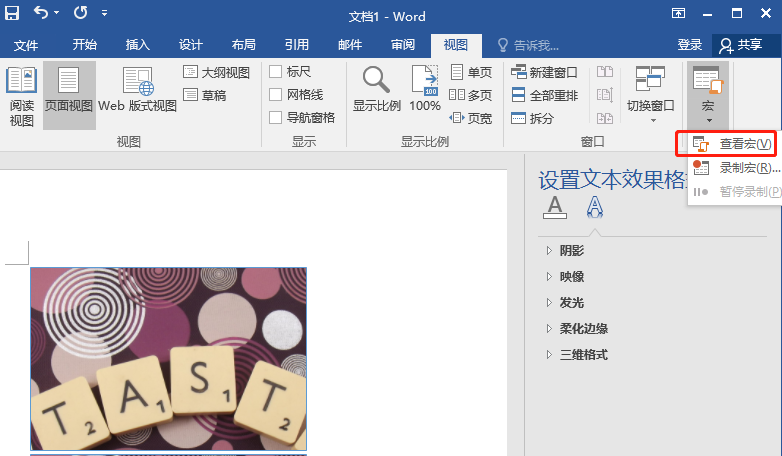The image size is (782, 456).
Task: Open the 文件 menu
Action: tap(26, 45)
